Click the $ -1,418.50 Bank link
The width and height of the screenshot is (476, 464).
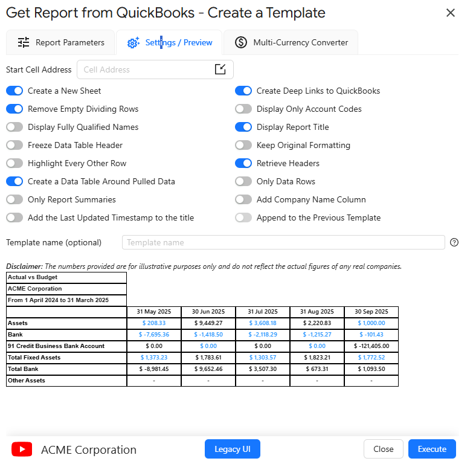(x=208, y=335)
